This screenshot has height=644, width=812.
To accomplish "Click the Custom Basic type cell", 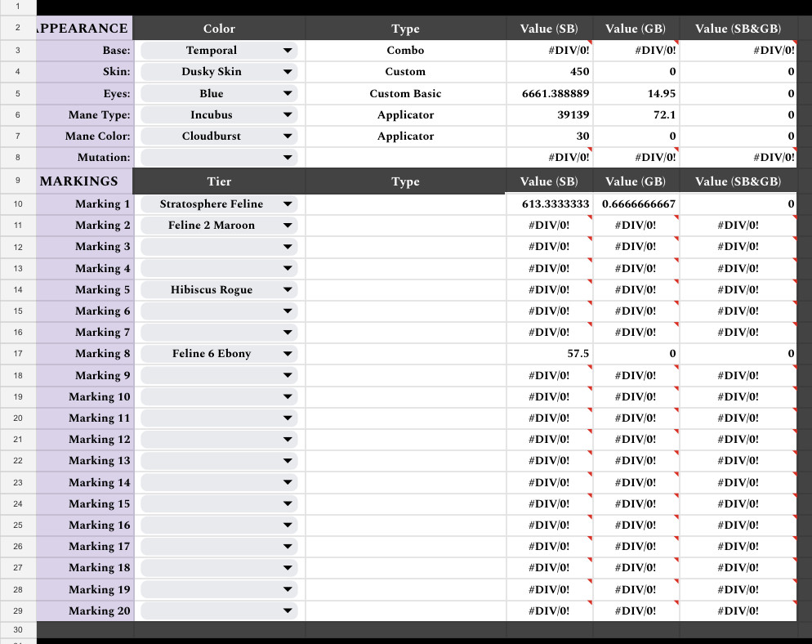I will [x=405, y=93].
